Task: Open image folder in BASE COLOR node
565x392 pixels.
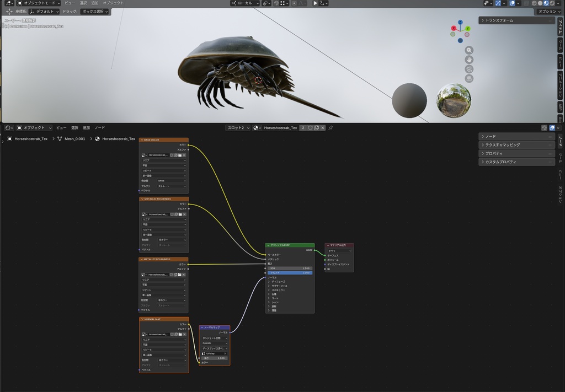Action: [180, 155]
